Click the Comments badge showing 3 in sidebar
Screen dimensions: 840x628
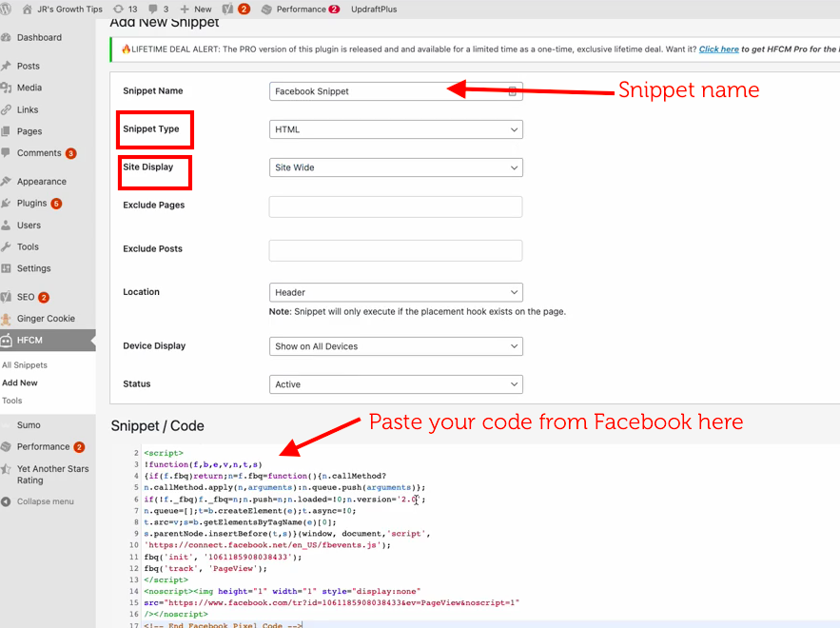[70, 154]
